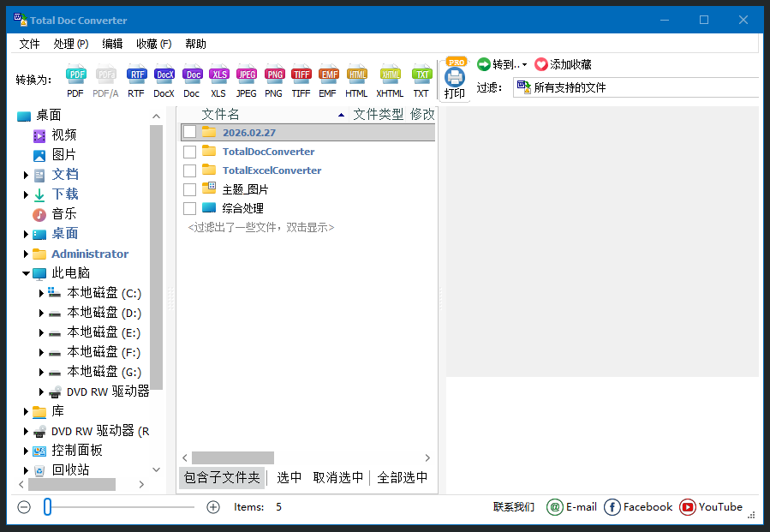This screenshot has width=770, height=532.
Task: Check the 2026.02.27 folder checkbox
Action: [x=190, y=132]
